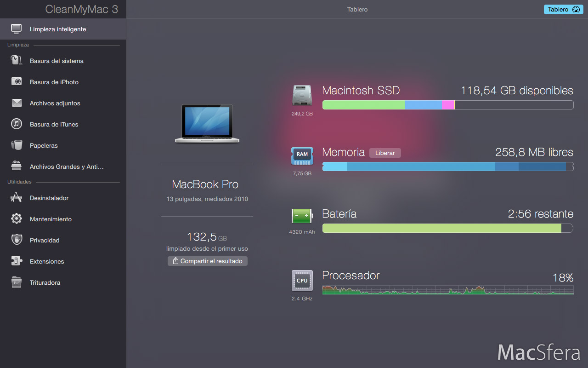Click the Extensiones puzzle icon
Image resolution: width=588 pixels, height=368 pixels.
[x=17, y=261]
